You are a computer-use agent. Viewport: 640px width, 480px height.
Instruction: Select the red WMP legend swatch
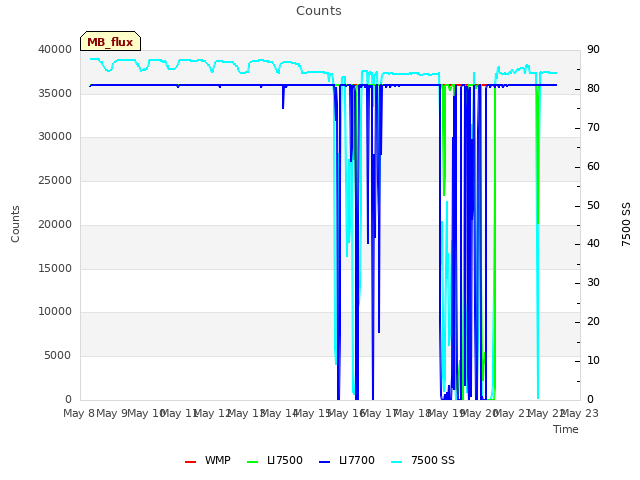[x=190, y=462]
